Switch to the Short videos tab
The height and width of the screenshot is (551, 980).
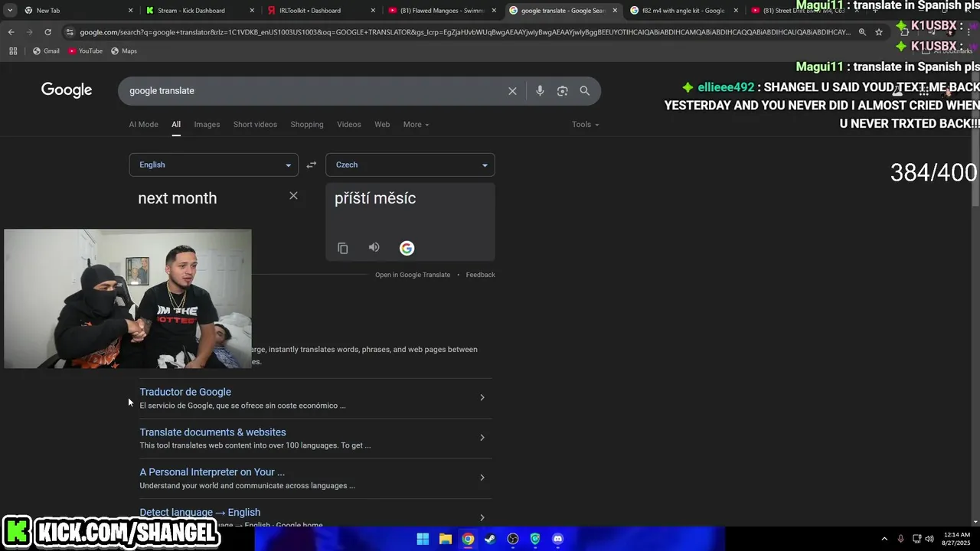pos(255,125)
